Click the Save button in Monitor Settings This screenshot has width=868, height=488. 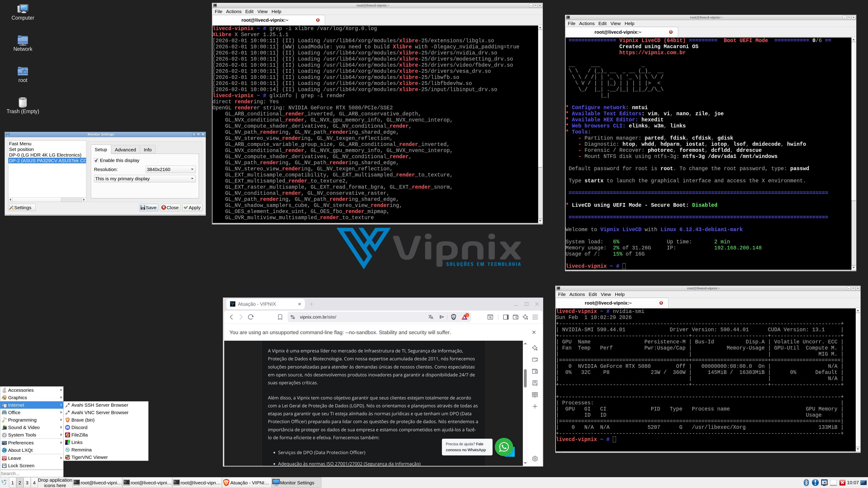[149, 207]
